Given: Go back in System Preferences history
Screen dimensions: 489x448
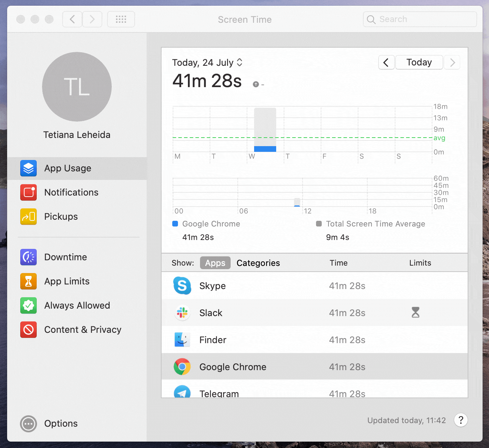Looking at the screenshot, I should (x=72, y=19).
